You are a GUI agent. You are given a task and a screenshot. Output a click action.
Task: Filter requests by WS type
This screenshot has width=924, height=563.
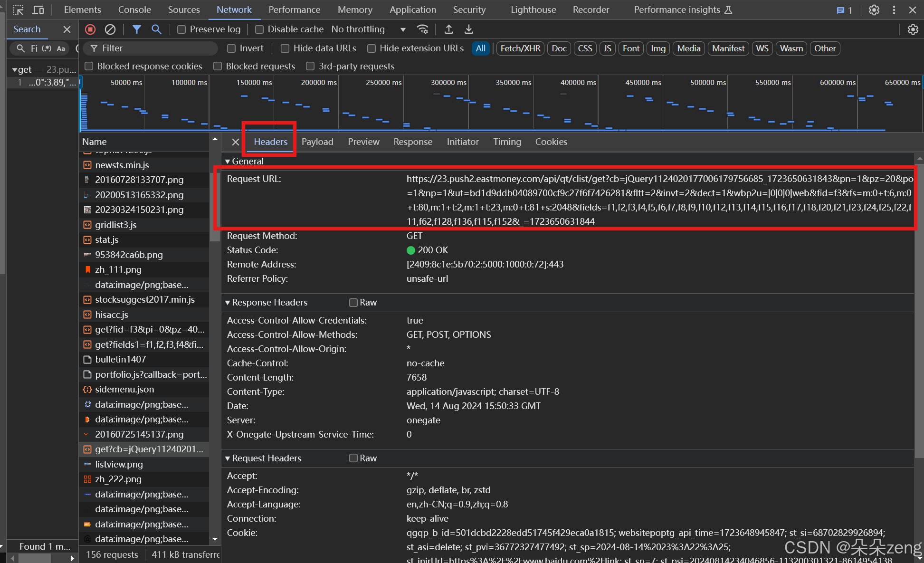point(762,48)
